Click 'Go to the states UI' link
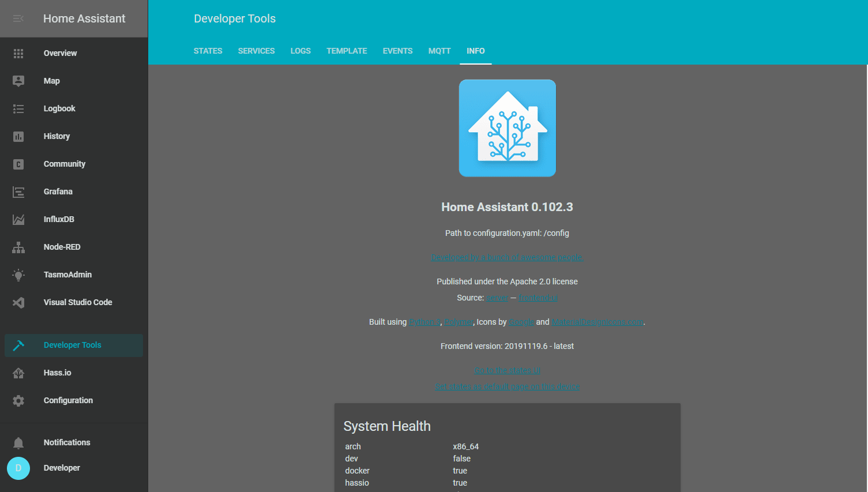The width and height of the screenshot is (868, 492). pos(507,370)
